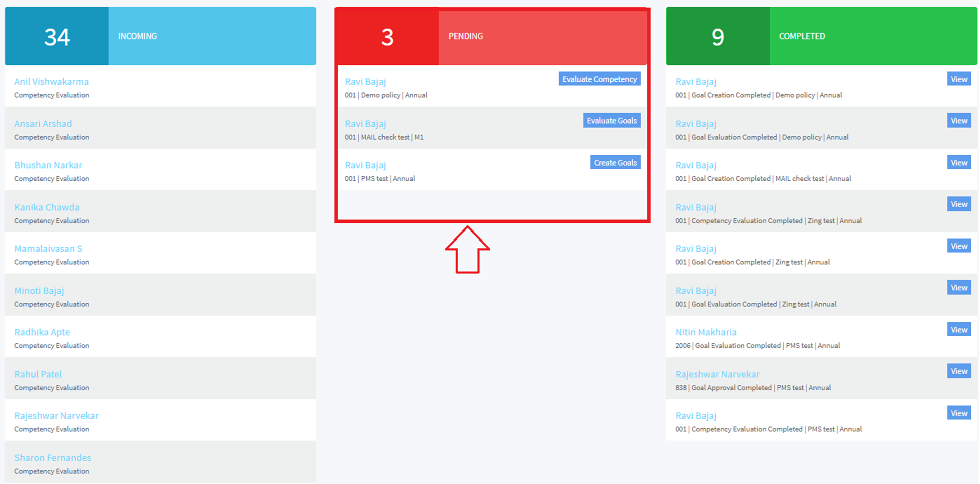The width and height of the screenshot is (980, 484).
Task: Click Ravi Bajaj pending PMS test entry
Action: click(x=365, y=165)
